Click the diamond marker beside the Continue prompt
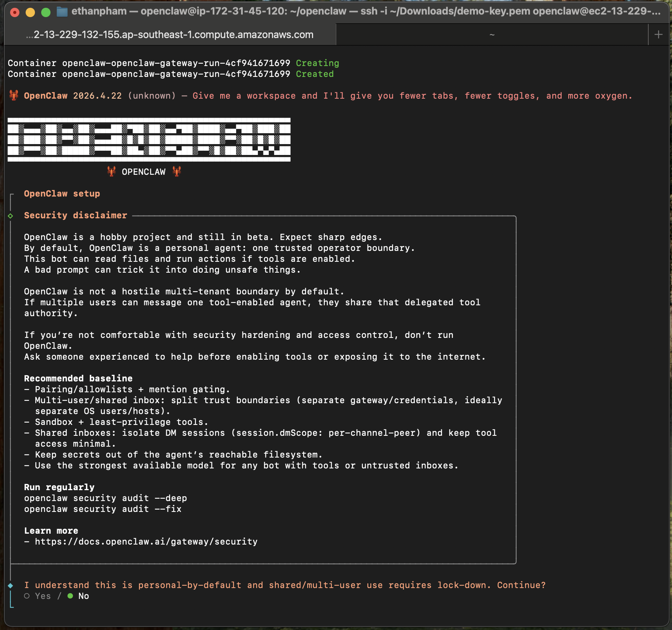This screenshot has width=672, height=630. 9,585
